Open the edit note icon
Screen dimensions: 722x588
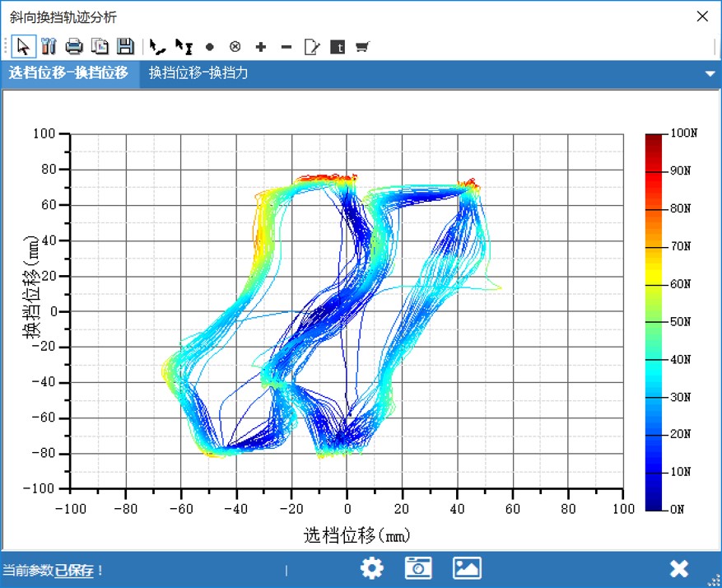click(x=311, y=47)
